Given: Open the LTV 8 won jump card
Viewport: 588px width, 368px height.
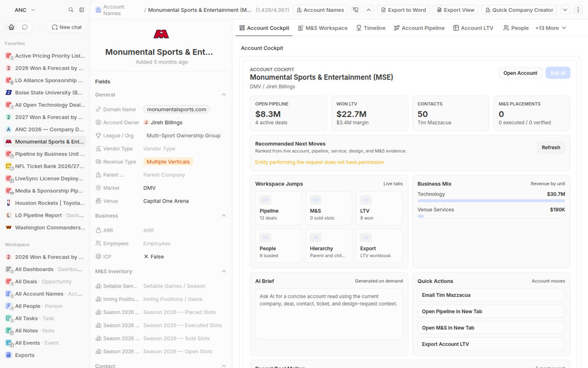Looking at the screenshot, I should (x=379, y=208).
